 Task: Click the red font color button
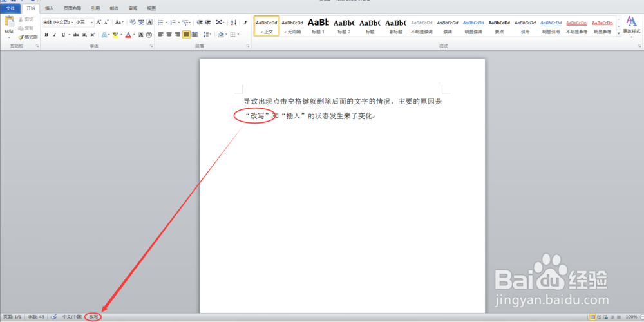[128, 35]
